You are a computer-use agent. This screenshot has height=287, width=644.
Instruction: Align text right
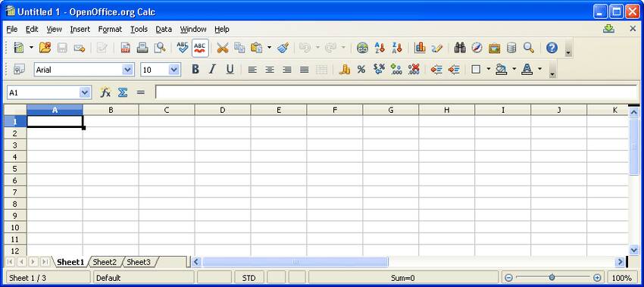[286, 70]
